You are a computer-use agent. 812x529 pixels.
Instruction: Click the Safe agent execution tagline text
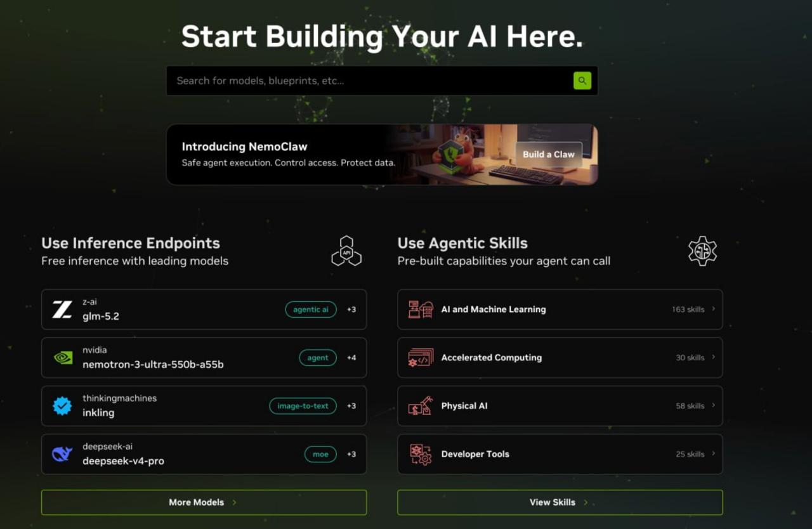pyautogui.click(x=289, y=163)
